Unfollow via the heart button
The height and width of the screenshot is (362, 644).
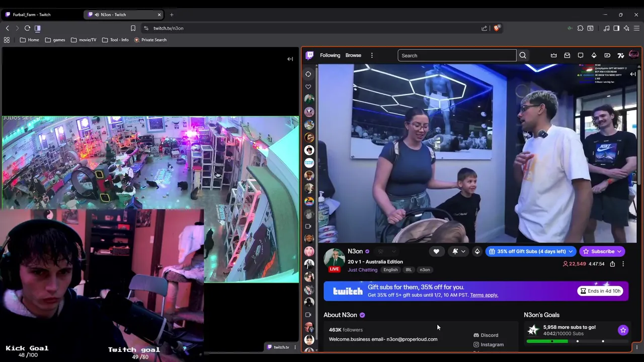tap(436, 251)
